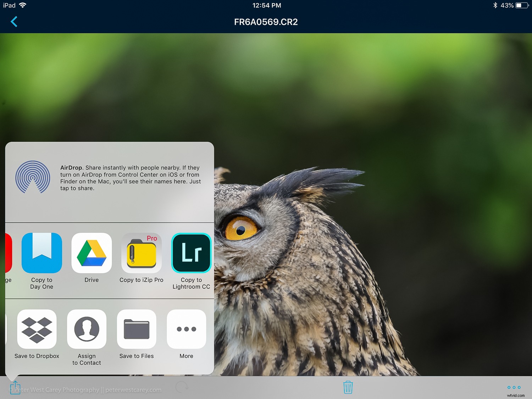Screen dimensions: 532x399
Task: Tap the Wi-Fi status icon
Action: point(23,5)
